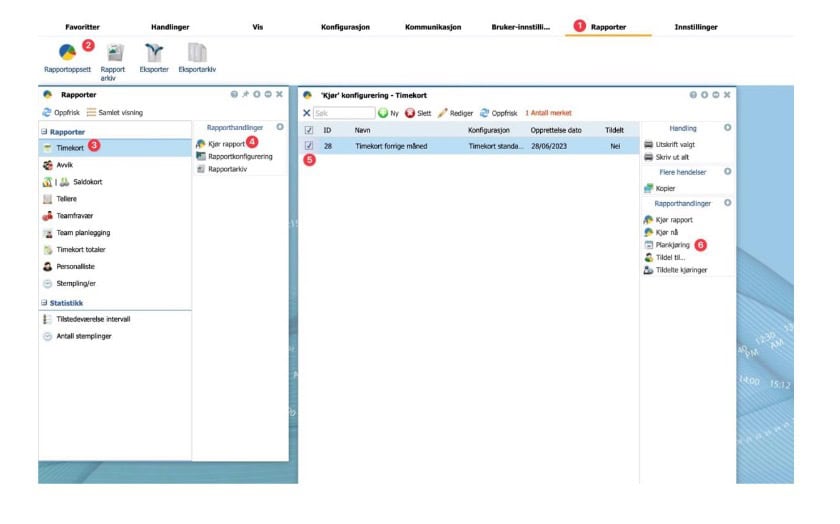Click the 28/06/2023 date cell
This screenshot has height=524, width=840.
tap(549, 146)
